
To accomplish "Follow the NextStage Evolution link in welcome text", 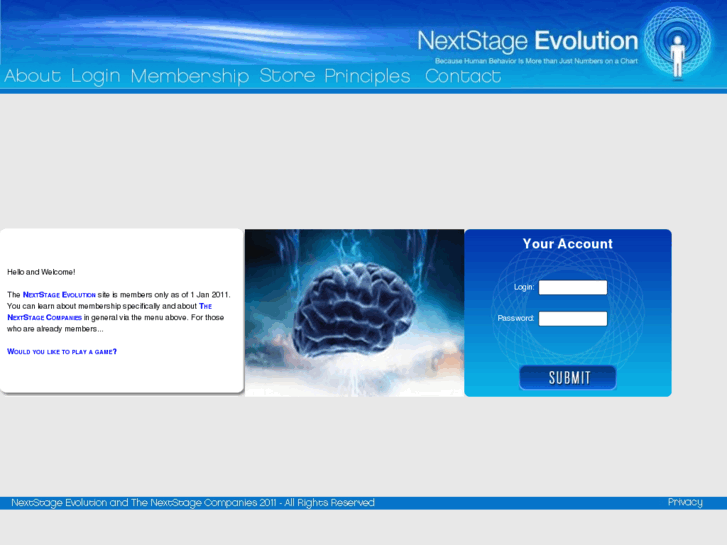I will tap(59, 295).
